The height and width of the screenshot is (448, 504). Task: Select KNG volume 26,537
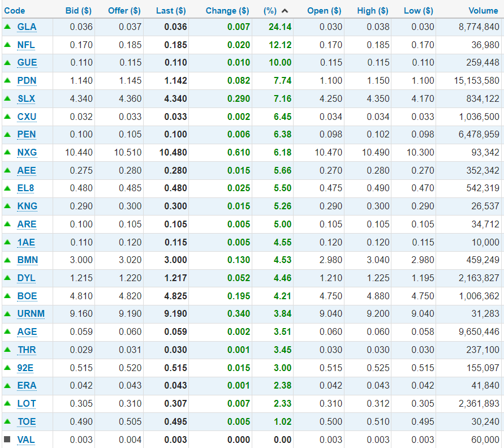click(x=485, y=206)
